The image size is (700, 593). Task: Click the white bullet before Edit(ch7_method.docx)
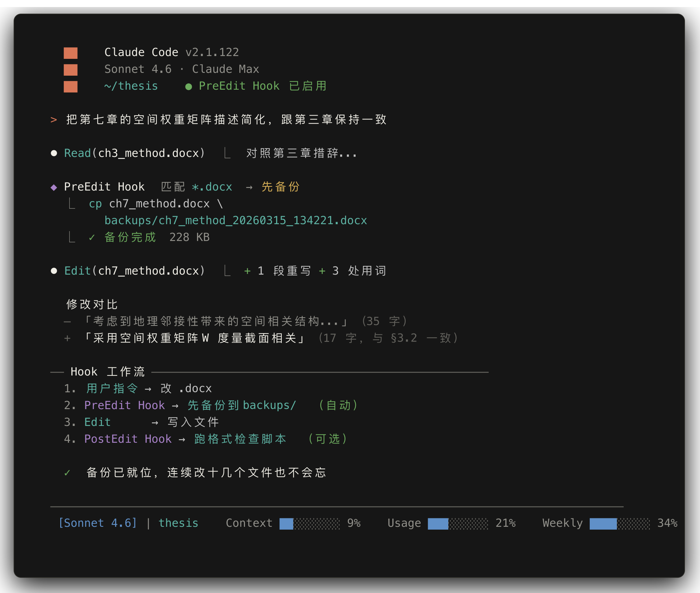pyautogui.click(x=54, y=271)
